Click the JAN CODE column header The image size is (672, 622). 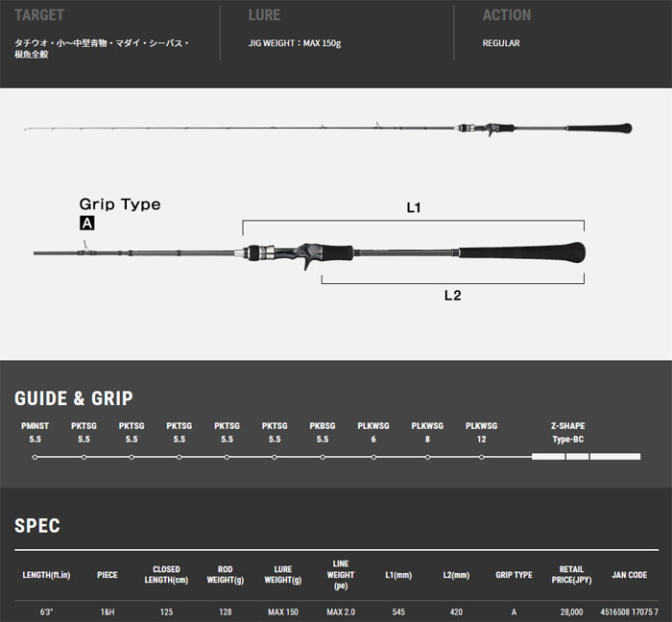pyautogui.click(x=629, y=575)
